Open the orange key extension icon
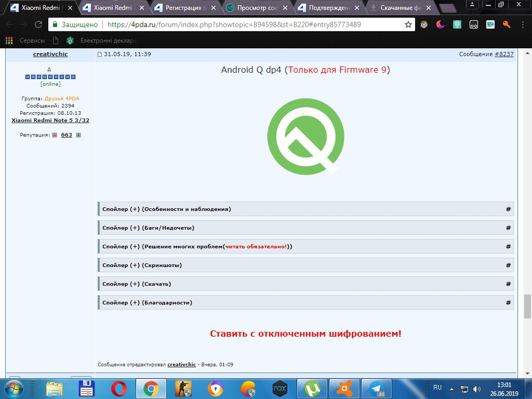 pyautogui.click(x=507, y=24)
